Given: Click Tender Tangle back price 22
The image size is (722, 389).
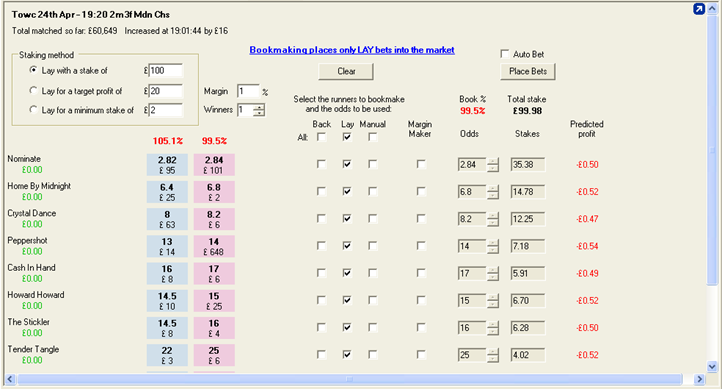Looking at the screenshot, I should coord(167,355).
